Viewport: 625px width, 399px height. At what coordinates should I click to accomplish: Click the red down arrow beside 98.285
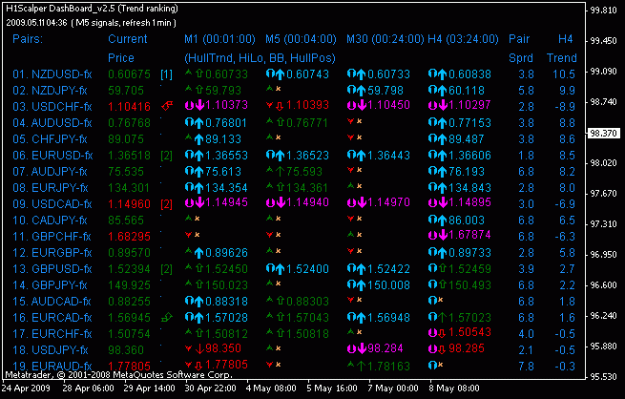(442, 350)
